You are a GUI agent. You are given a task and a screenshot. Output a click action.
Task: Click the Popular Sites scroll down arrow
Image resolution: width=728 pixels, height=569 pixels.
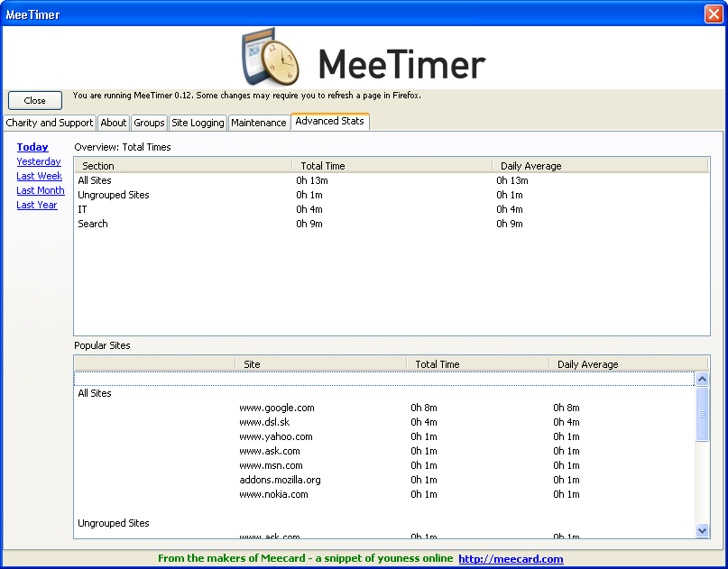point(702,530)
